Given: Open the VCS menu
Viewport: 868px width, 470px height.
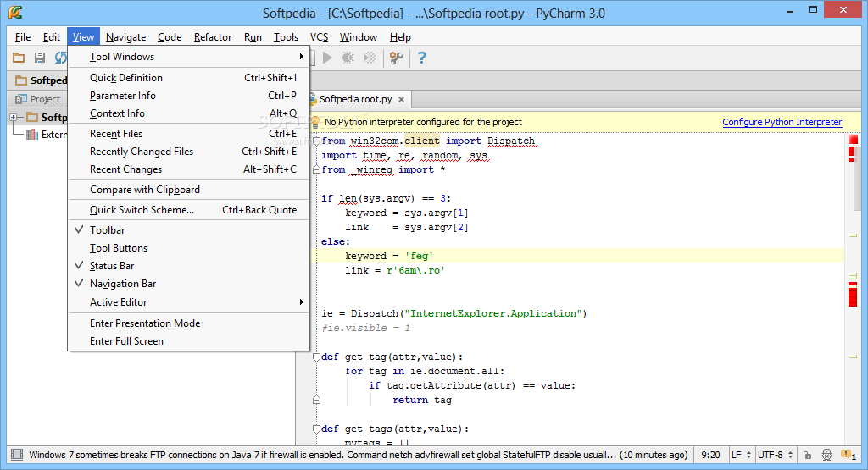Looking at the screenshot, I should point(319,37).
